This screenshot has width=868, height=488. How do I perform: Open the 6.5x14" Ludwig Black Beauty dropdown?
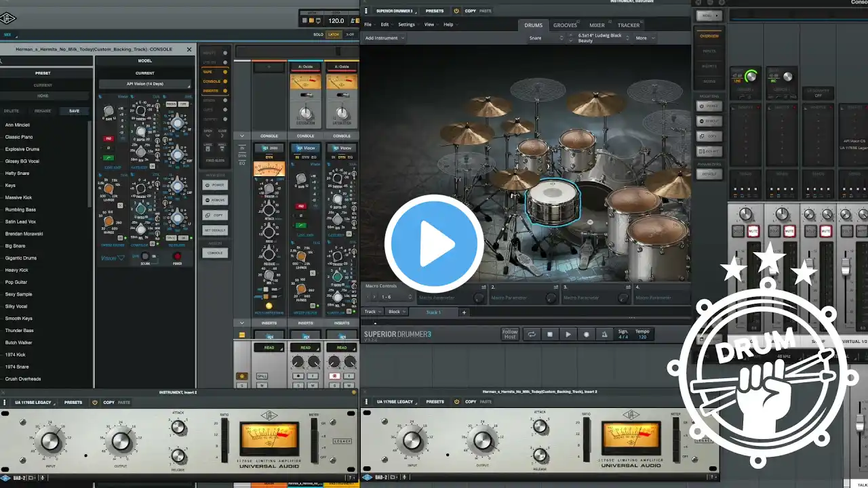pyautogui.click(x=599, y=38)
